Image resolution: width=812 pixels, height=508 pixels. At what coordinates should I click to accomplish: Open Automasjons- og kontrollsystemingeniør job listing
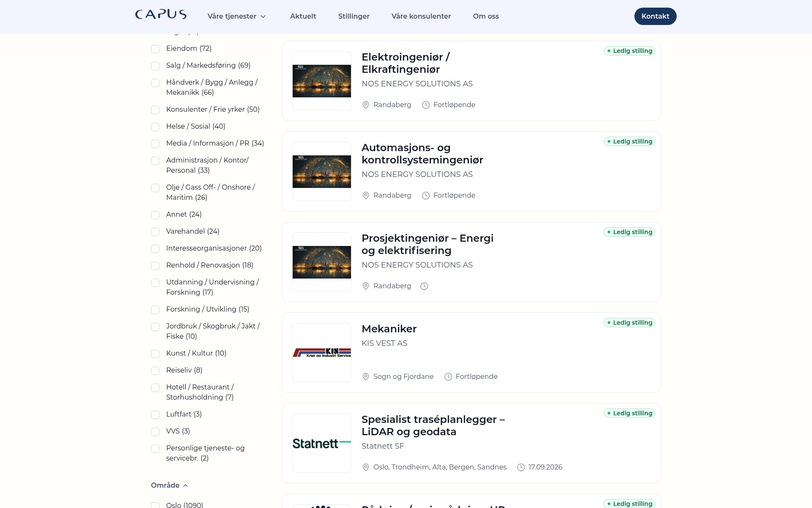[422, 154]
